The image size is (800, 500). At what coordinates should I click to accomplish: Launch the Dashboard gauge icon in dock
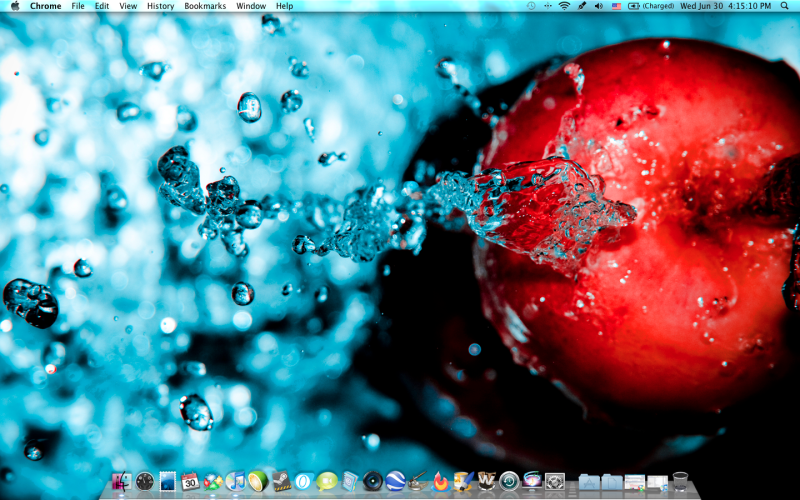click(x=145, y=481)
